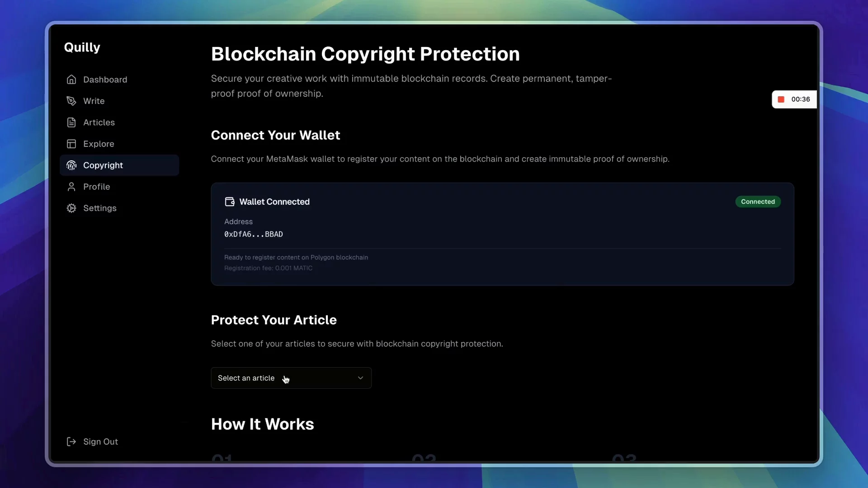Click the green Connected status badge
868x488 pixels.
pyautogui.click(x=758, y=202)
